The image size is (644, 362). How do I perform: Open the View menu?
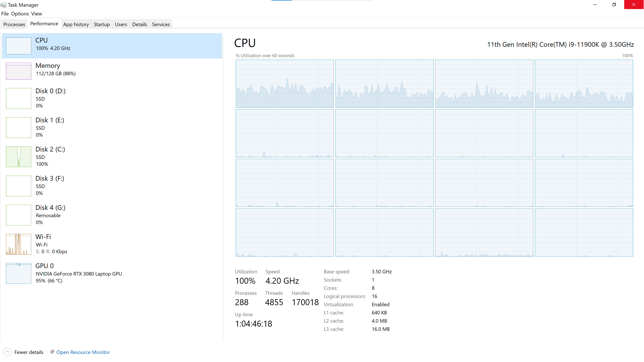(x=37, y=14)
